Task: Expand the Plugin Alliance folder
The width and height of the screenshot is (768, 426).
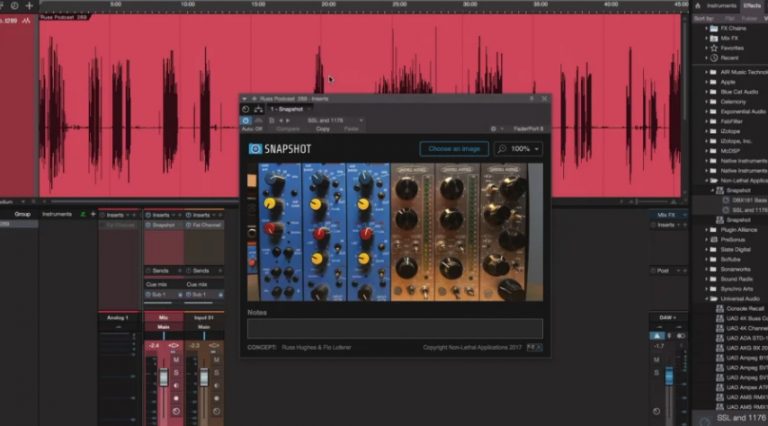Action: 707,230
